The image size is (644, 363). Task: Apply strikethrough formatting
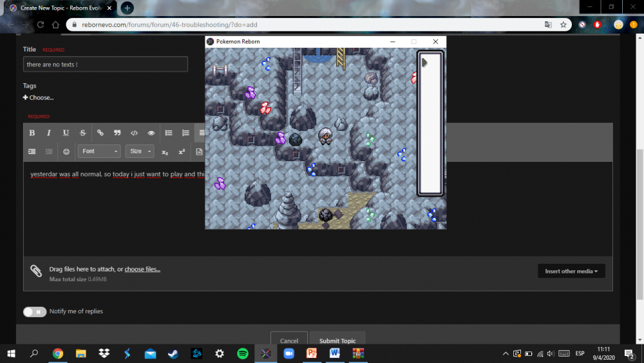point(82,133)
